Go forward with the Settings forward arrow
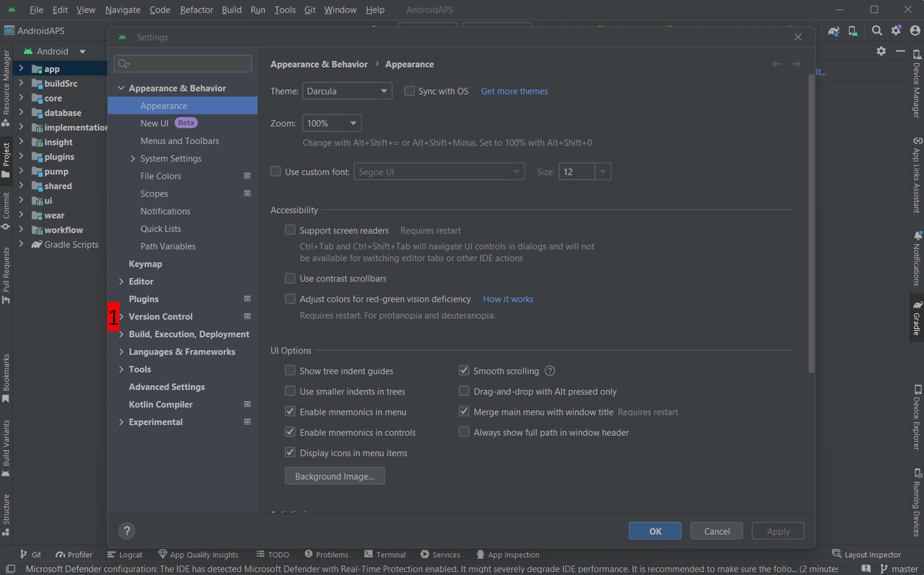Image resolution: width=924 pixels, height=575 pixels. (x=796, y=64)
